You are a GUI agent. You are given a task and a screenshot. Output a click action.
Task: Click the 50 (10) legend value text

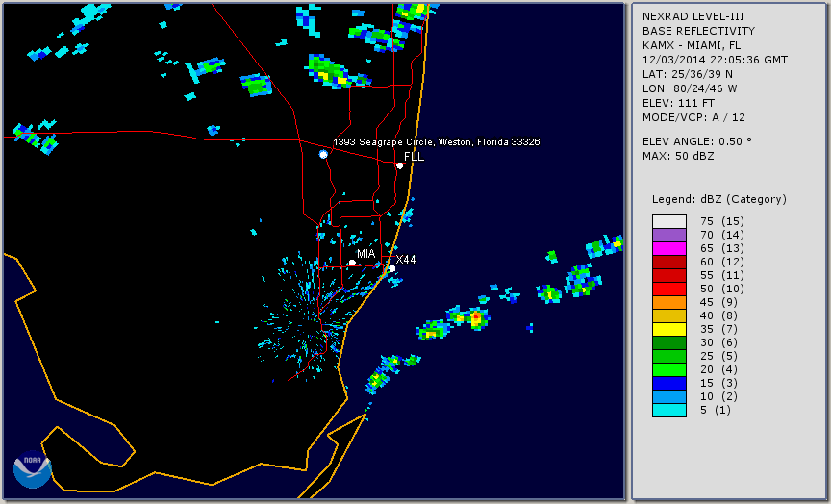point(722,289)
